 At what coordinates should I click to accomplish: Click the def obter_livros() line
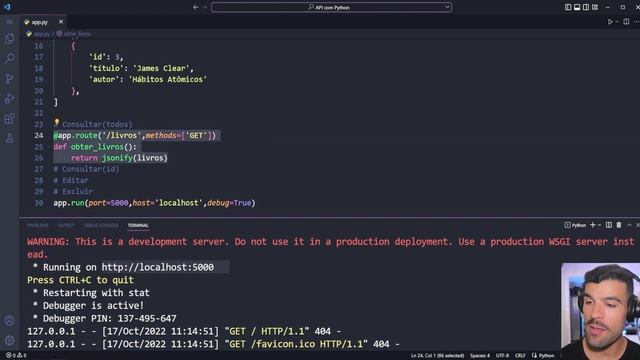click(x=95, y=147)
